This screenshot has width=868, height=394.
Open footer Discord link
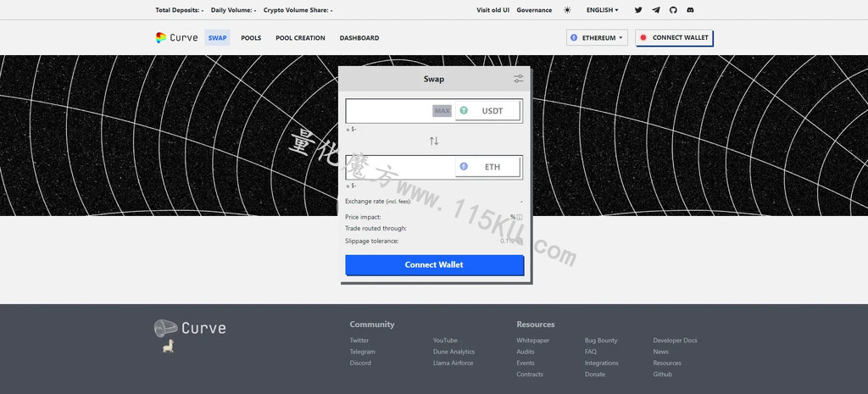tap(360, 363)
